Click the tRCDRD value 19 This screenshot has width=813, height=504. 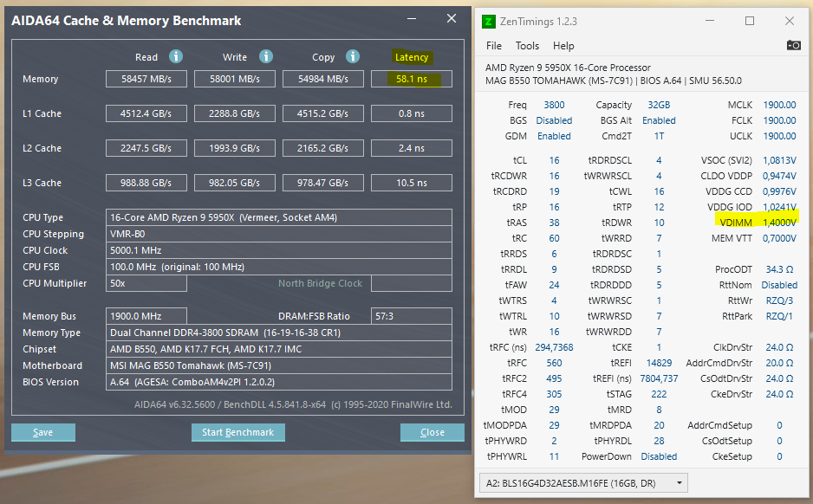point(554,191)
